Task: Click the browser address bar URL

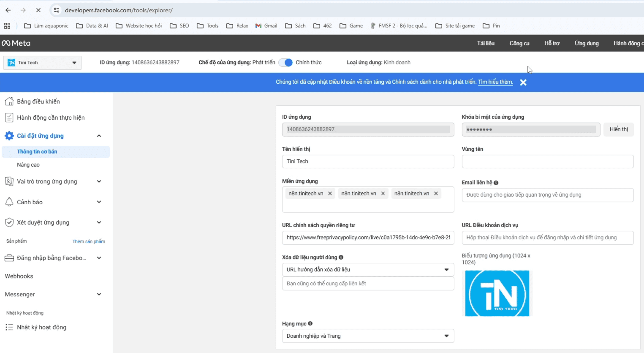Action: pyautogui.click(x=119, y=10)
